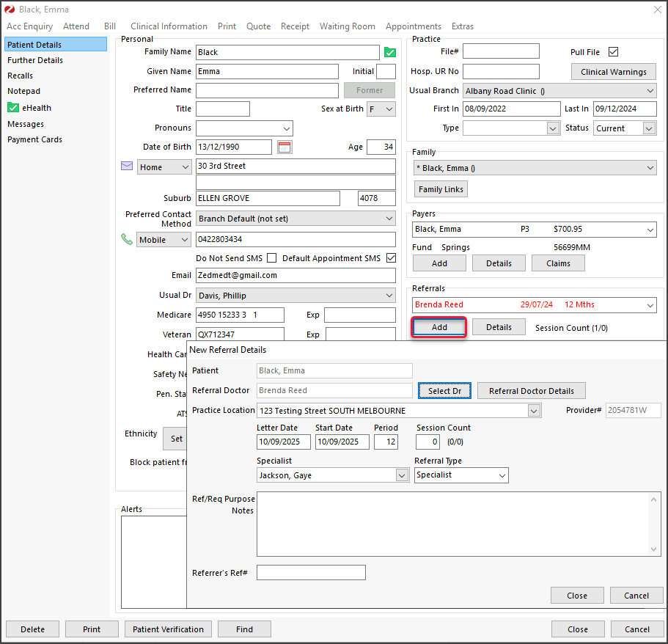The width and height of the screenshot is (668, 644).
Task: Open the Clinical Information menu
Action: (x=169, y=26)
